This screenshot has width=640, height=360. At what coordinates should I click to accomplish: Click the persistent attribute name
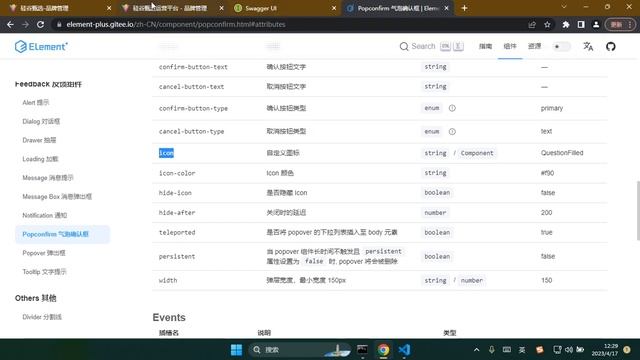pyautogui.click(x=177, y=256)
